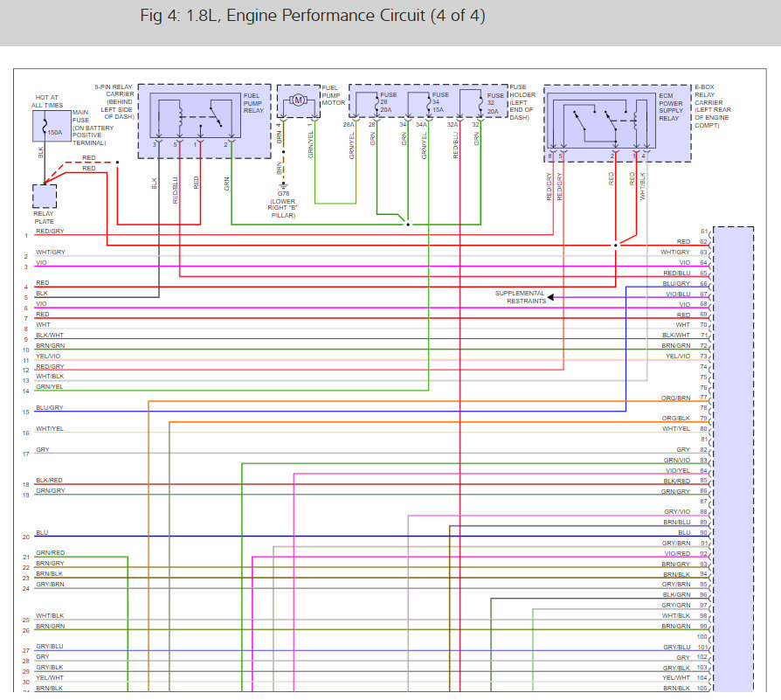Viewport: 781px width, 700px height.
Task: Click the dashed Relay Plate box
Action: click(x=45, y=197)
